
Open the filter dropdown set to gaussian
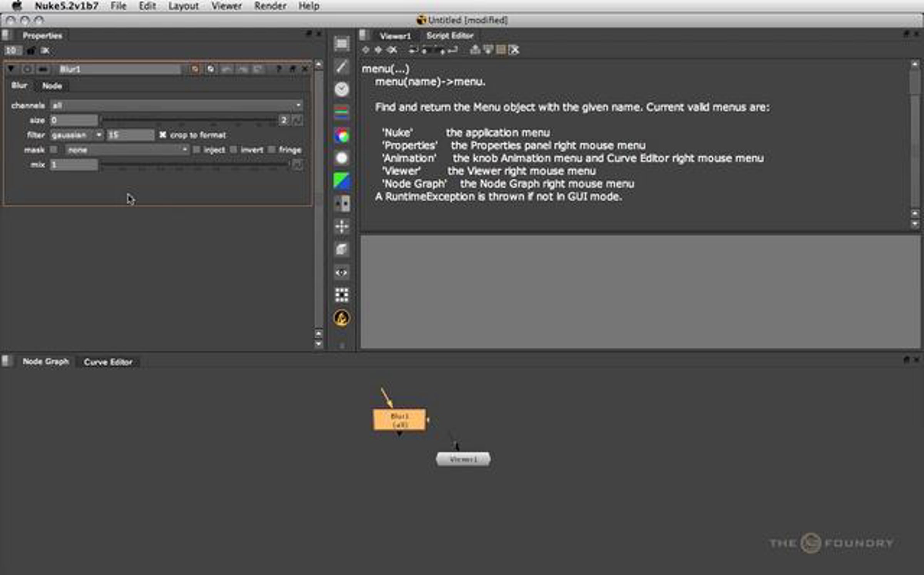point(77,135)
